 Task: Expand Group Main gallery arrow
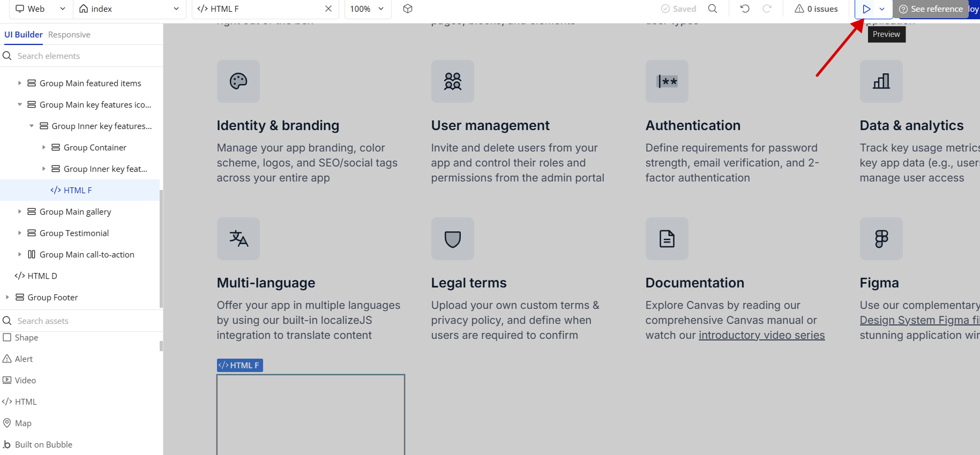coord(20,211)
